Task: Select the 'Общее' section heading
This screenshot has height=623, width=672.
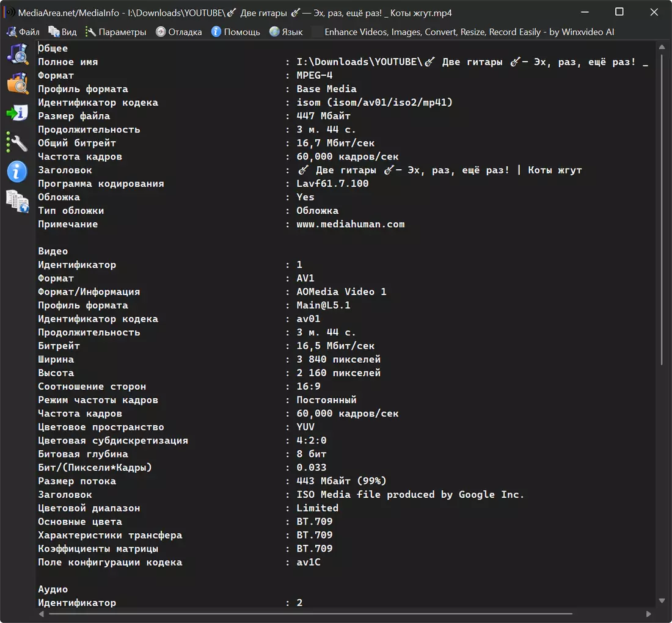Action: 53,48
